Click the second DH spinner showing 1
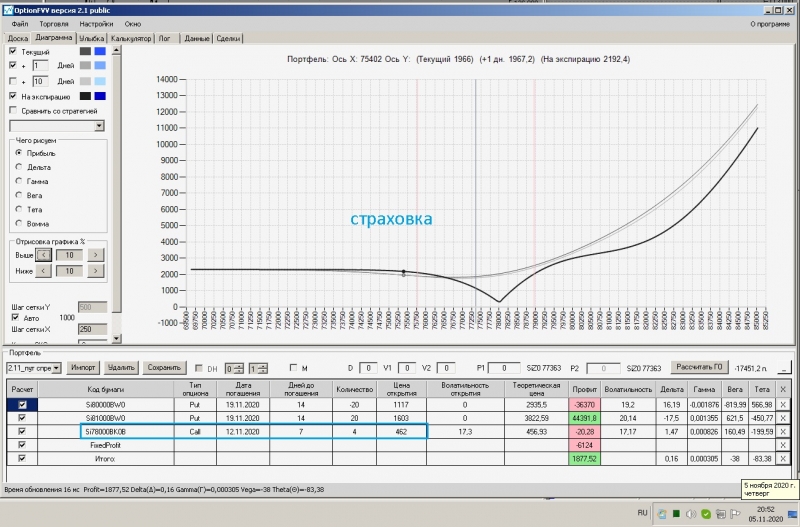Screen dimensions: 800x527 [x=258, y=368]
